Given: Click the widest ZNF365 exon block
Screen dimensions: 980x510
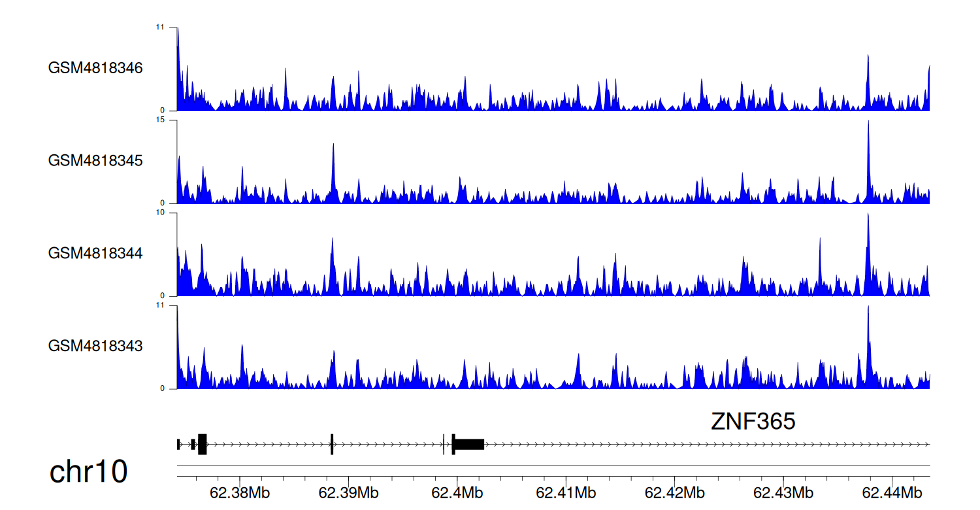Looking at the screenshot, I should point(469,444).
